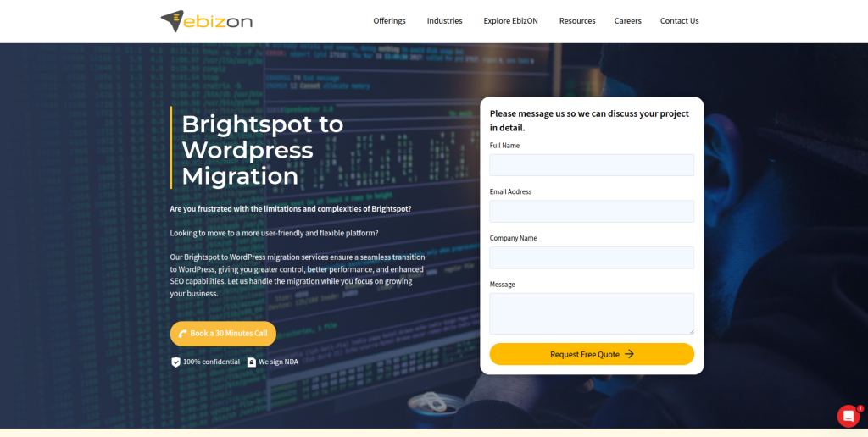The height and width of the screenshot is (437, 868).
Task: Open the Offerings menu
Action: pyautogui.click(x=389, y=21)
